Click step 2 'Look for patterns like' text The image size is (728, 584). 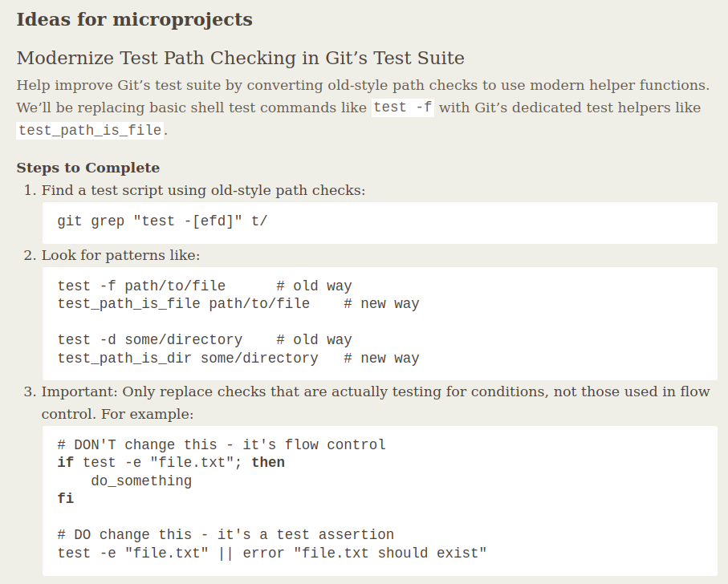[120, 255]
